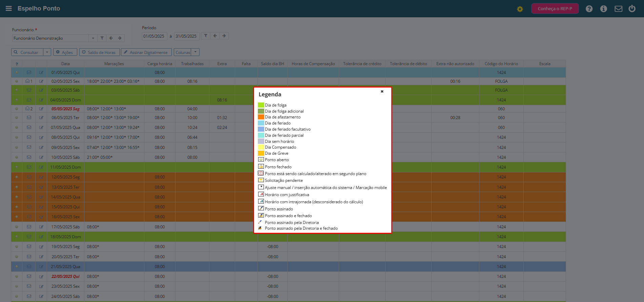
Task: Open the help question mark icon
Action: click(x=589, y=9)
